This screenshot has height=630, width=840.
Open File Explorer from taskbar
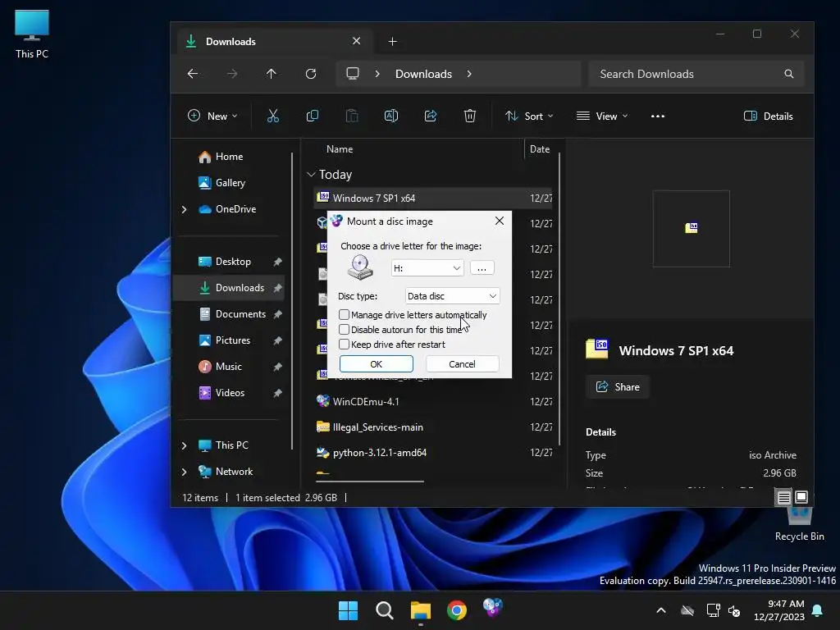(421, 610)
